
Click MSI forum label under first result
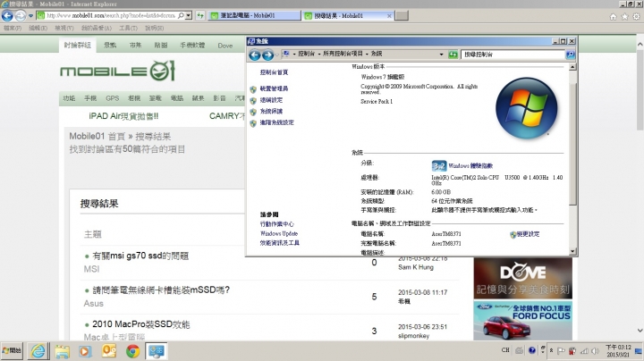tap(91, 269)
